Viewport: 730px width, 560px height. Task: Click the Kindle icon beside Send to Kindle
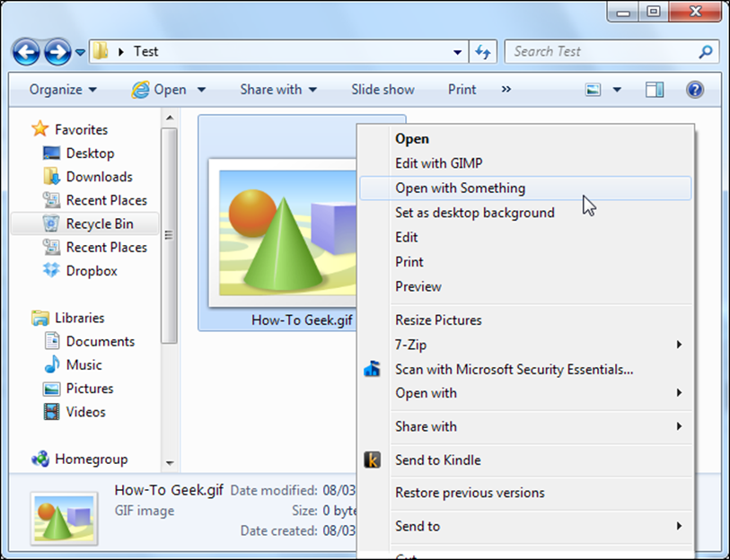tap(372, 460)
